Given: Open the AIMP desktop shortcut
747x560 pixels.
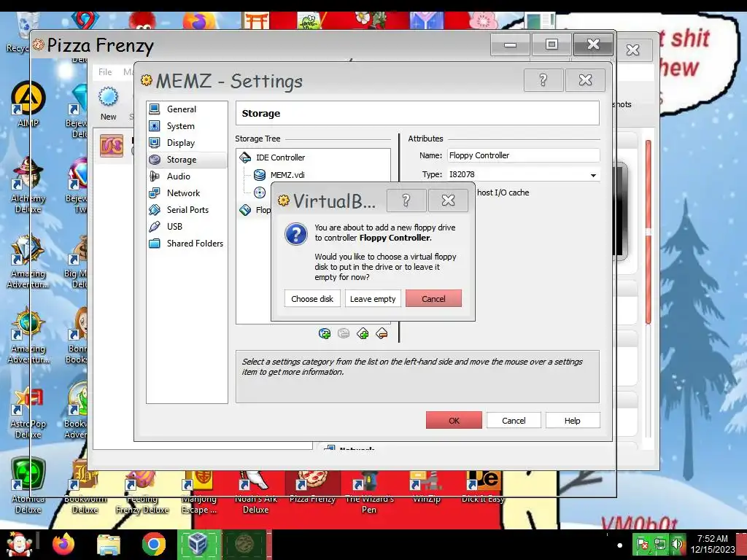Looking at the screenshot, I should click(28, 104).
